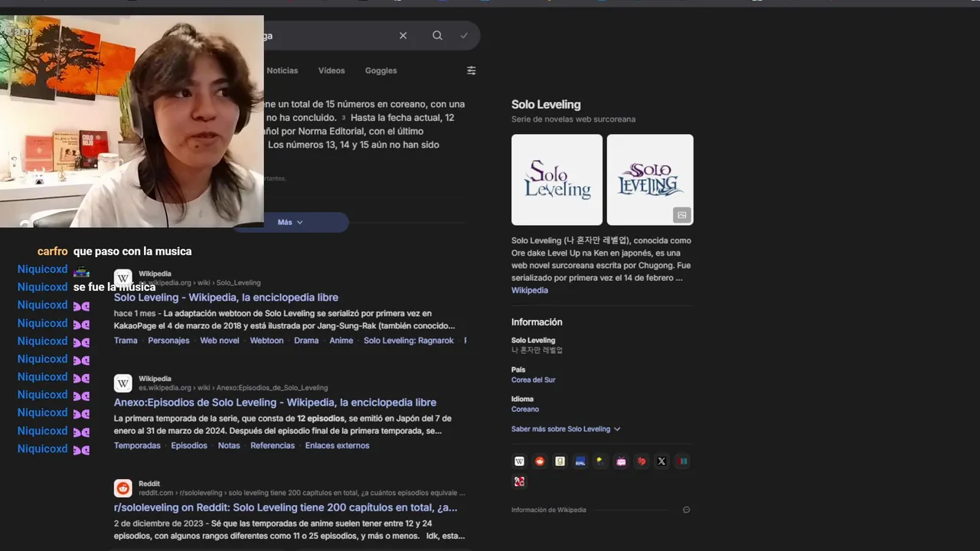
Task: Click 'es.wikipedia.org › wiki › Anexo:Episodios_de_Solo_Leveling' breadcrumb
Action: (x=233, y=388)
